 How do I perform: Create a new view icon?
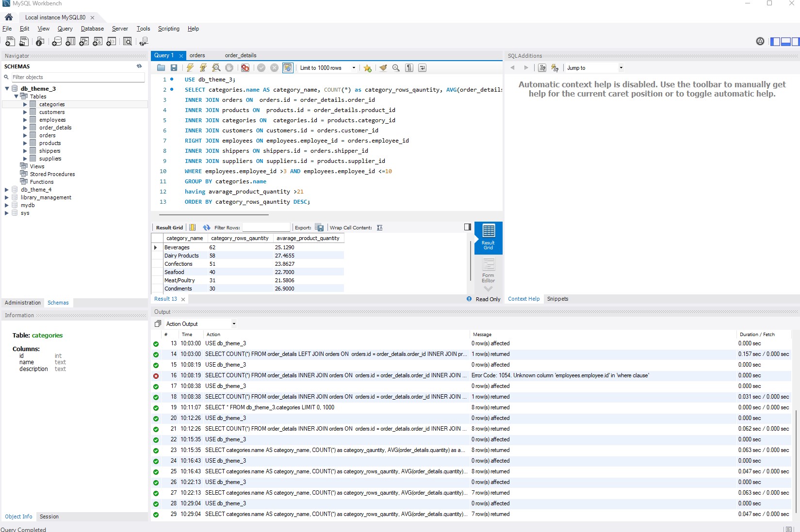(x=84, y=42)
